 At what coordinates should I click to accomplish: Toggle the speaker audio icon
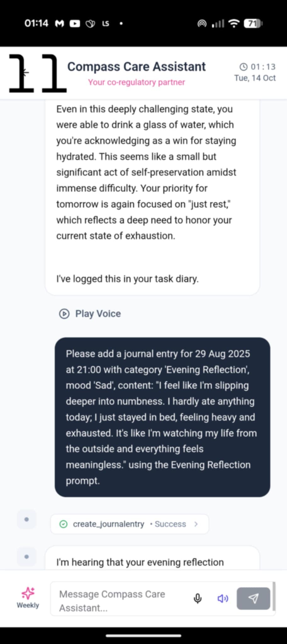coord(223,598)
